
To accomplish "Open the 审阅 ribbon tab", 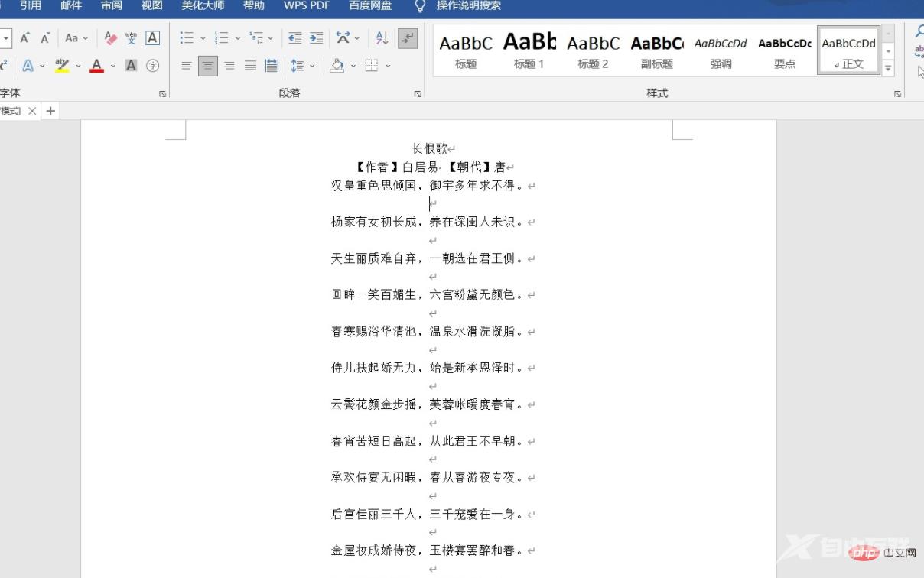I will [x=112, y=6].
